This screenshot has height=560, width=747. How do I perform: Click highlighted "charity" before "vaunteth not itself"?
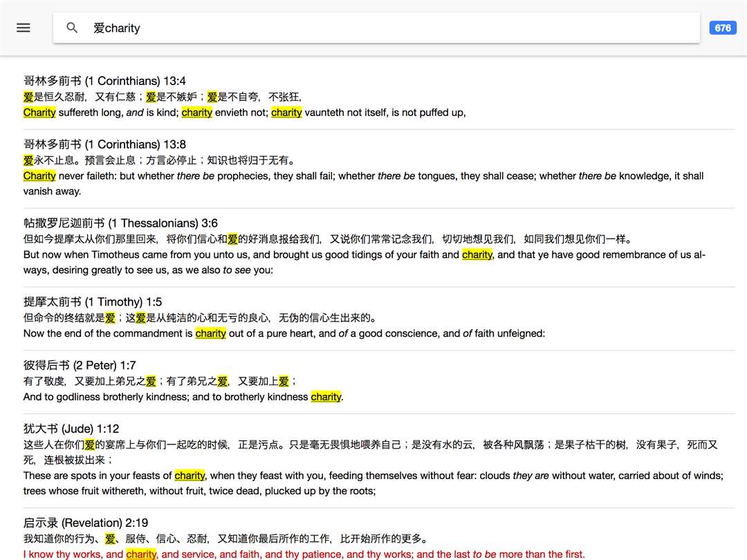click(286, 113)
